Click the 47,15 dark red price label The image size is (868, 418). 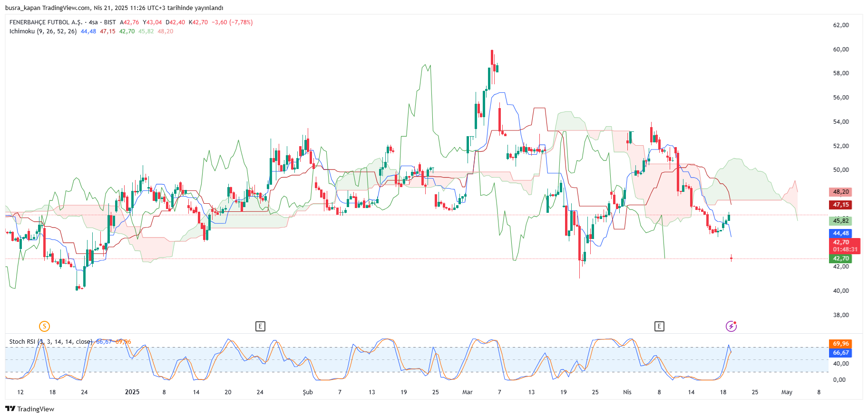[840, 205]
